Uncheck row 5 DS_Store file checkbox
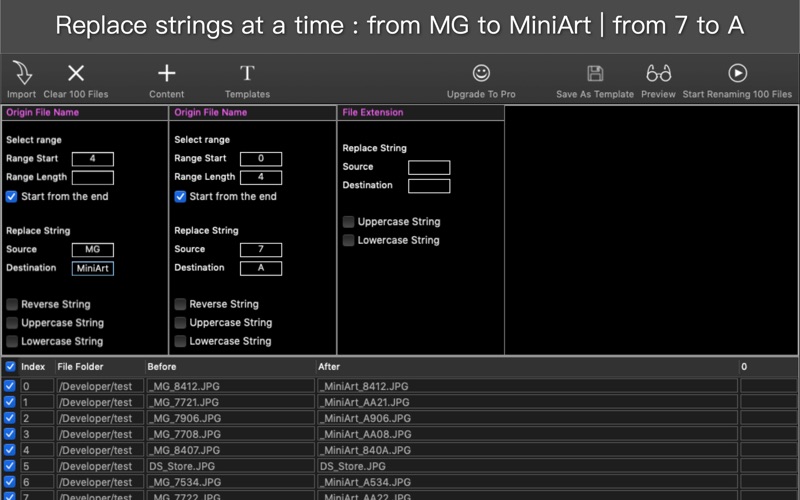The width and height of the screenshot is (800, 500). click(x=10, y=466)
